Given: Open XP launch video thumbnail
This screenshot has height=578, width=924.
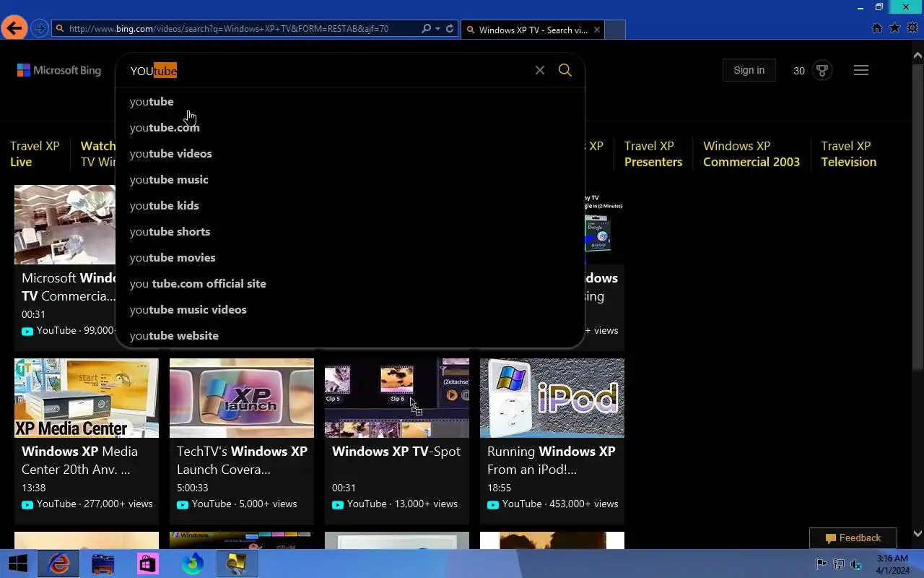Looking at the screenshot, I should [242, 398].
